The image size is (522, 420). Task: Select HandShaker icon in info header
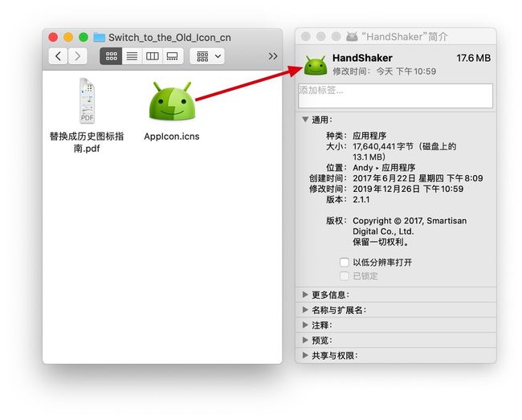(316, 65)
